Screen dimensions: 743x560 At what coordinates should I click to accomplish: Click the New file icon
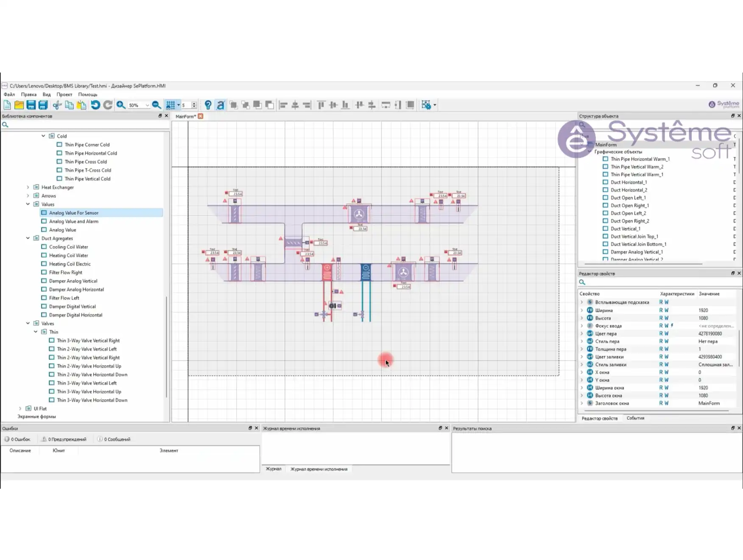point(7,105)
